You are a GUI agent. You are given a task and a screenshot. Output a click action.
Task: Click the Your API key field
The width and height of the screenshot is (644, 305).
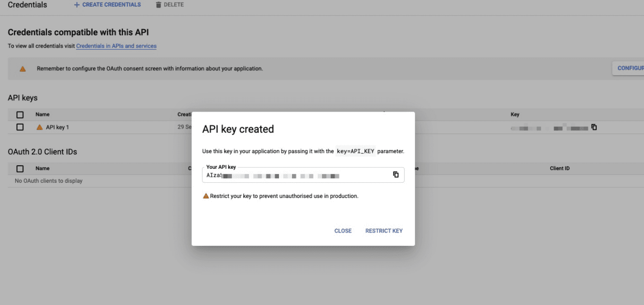pos(303,175)
